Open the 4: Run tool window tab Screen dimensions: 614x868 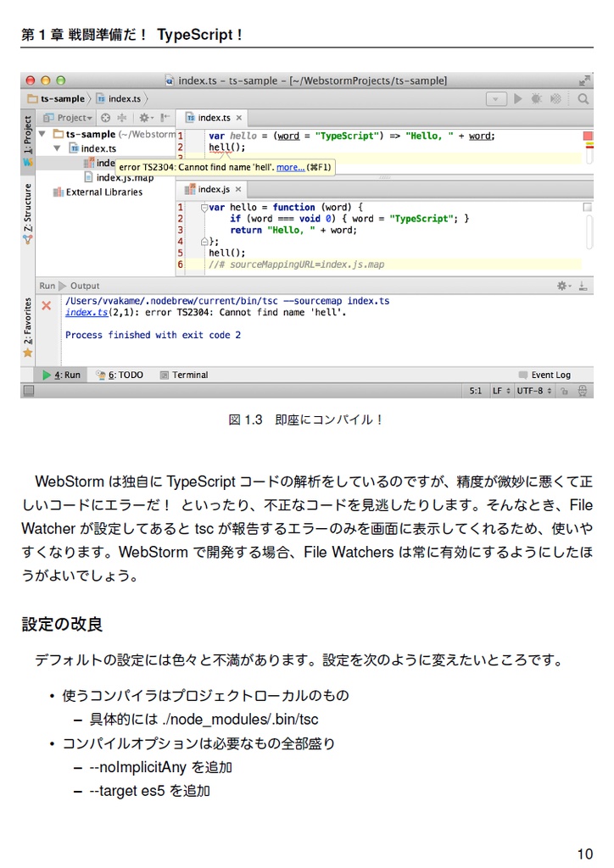(61, 375)
